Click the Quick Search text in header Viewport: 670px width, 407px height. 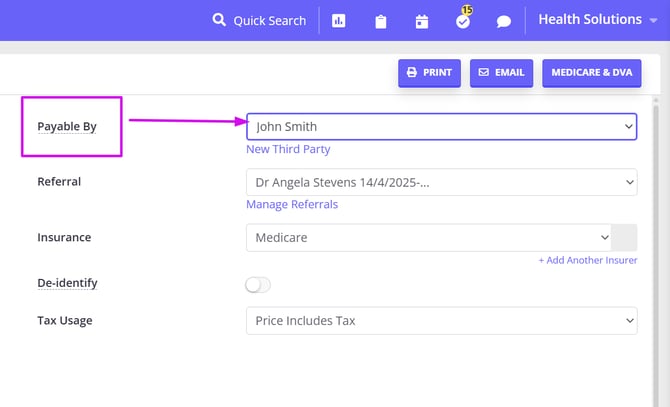click(x=270, y=21)
